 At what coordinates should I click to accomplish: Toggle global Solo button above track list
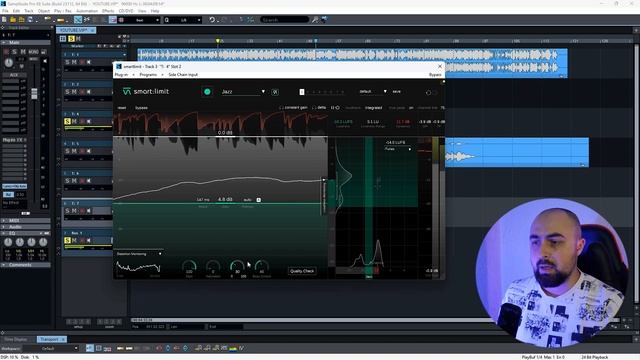point(71,38)
